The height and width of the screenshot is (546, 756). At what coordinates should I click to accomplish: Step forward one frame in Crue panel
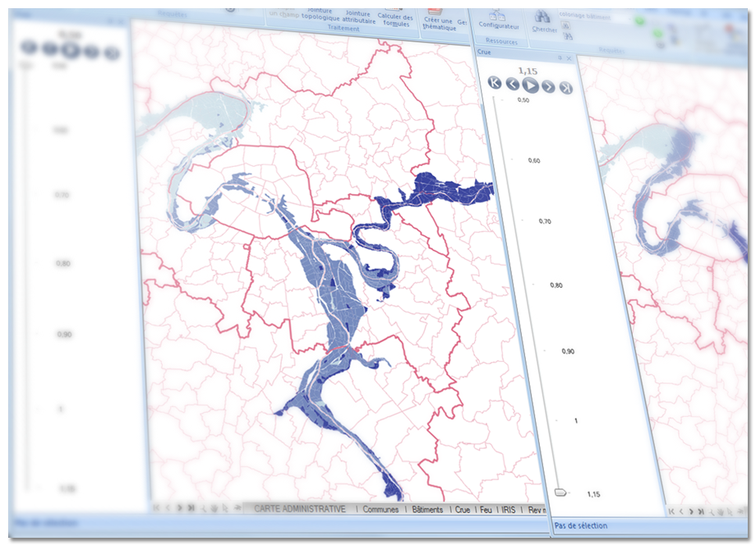pos(548,86)
